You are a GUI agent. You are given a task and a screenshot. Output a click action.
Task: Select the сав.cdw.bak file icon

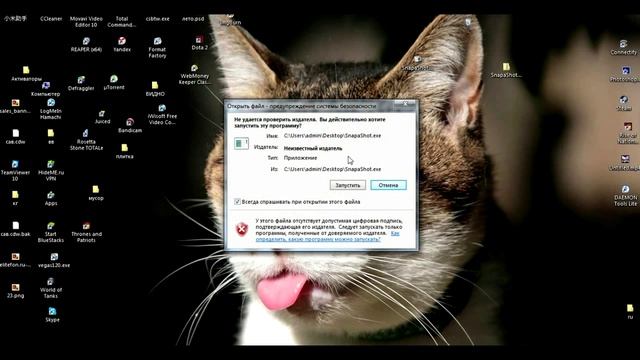(15, 229)
